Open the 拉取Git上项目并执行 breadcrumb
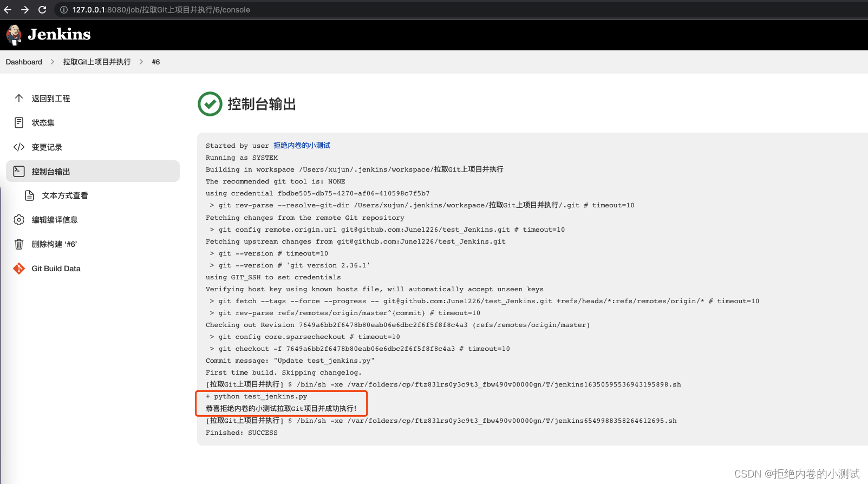 (97, 62)
